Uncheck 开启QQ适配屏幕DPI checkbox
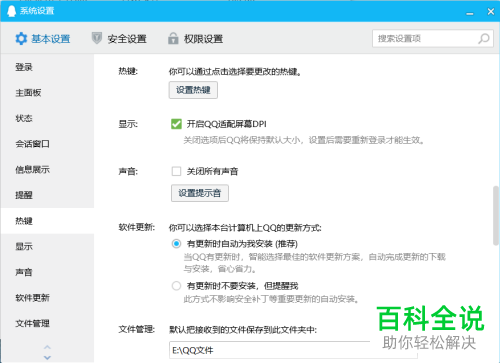Screen dimensions: 500x363 click(176, 124)
